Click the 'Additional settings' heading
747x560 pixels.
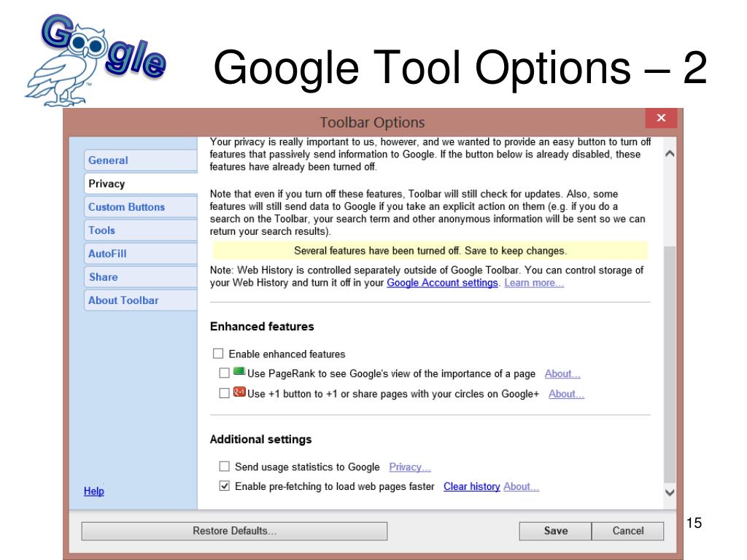[x=261, y=440]
